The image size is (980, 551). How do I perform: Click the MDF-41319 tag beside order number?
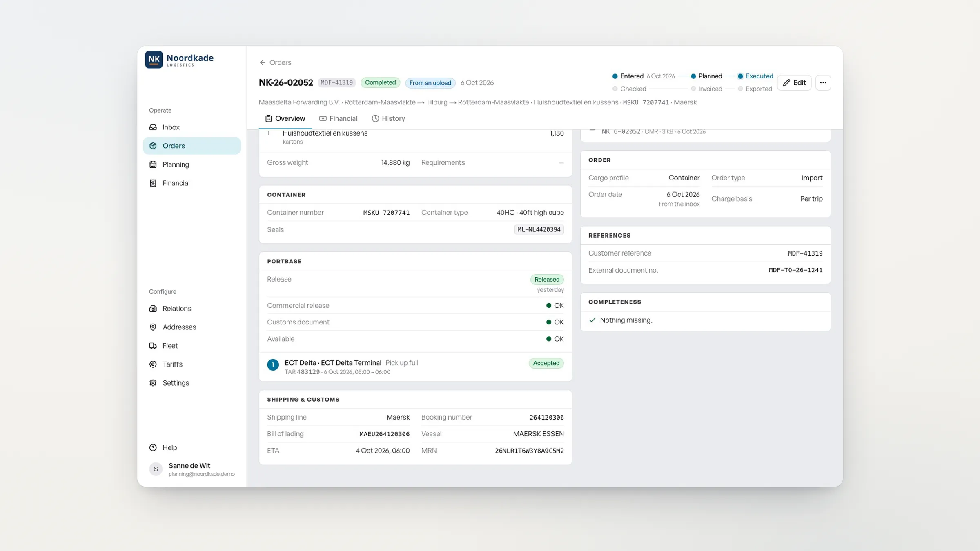click(336, 83)
